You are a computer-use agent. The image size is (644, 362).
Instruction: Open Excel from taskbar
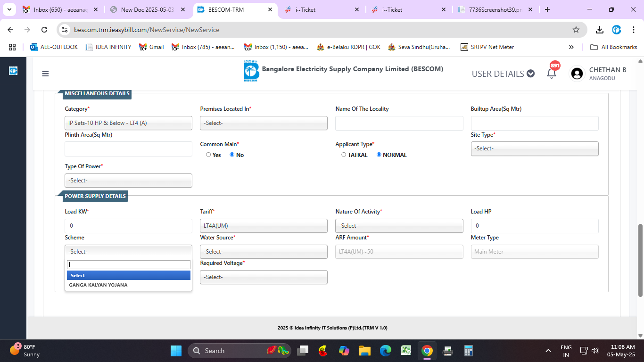click(x=406, y=351)
